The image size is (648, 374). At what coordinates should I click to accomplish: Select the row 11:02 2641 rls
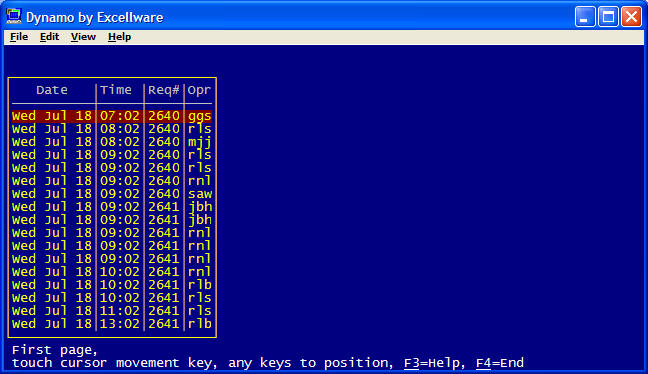(112, 311)
